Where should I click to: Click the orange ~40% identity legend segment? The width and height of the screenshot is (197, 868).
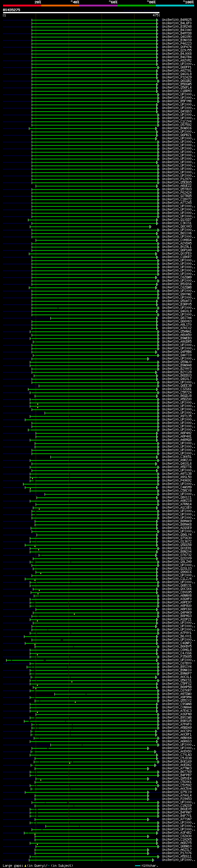pos(60,6)
